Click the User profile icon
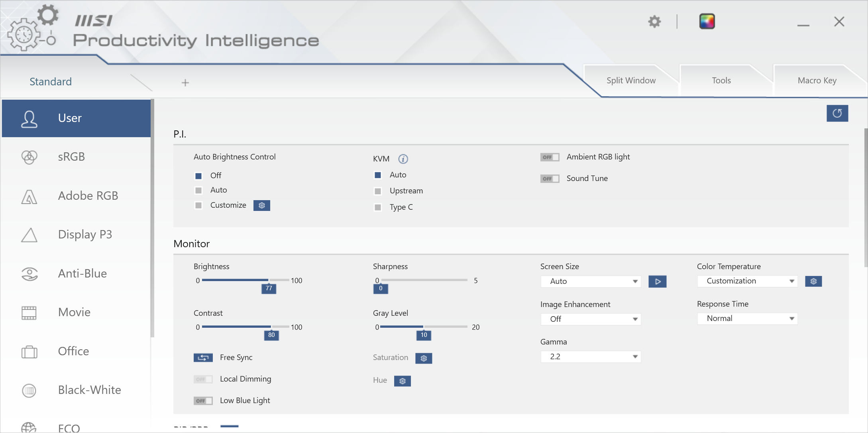868x433 pixels. [x=29, y=118]
